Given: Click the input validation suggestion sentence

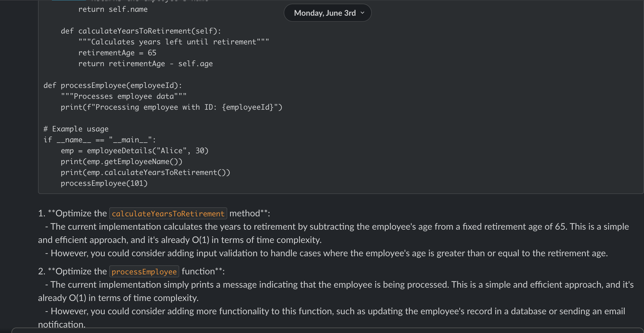Looking at the screenshot, I should pos(326,253).
